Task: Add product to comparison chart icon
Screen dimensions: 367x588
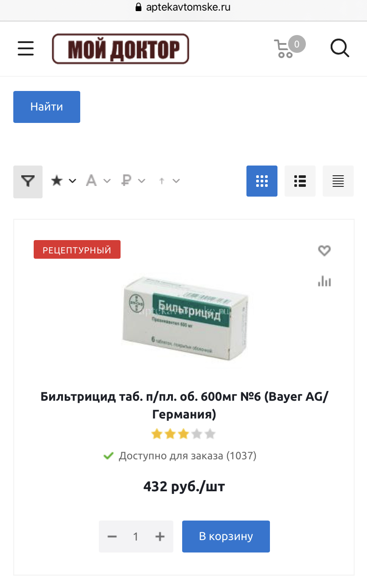Action: tap(324, 281)
